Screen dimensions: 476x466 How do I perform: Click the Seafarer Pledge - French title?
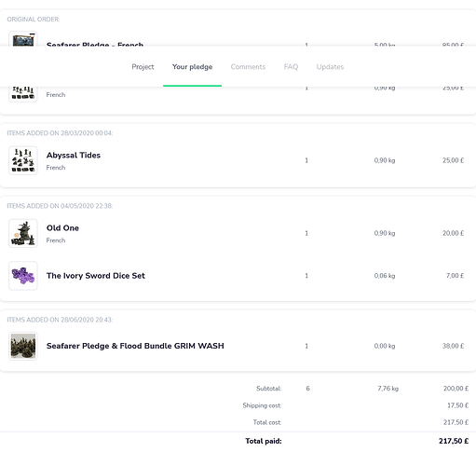click(x=95, y=45)
